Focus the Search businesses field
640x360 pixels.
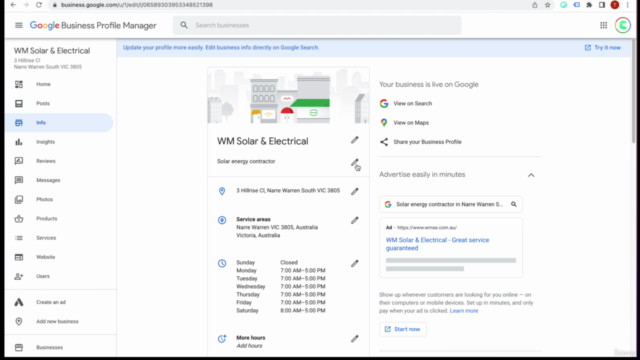click(x=317, y=25)
